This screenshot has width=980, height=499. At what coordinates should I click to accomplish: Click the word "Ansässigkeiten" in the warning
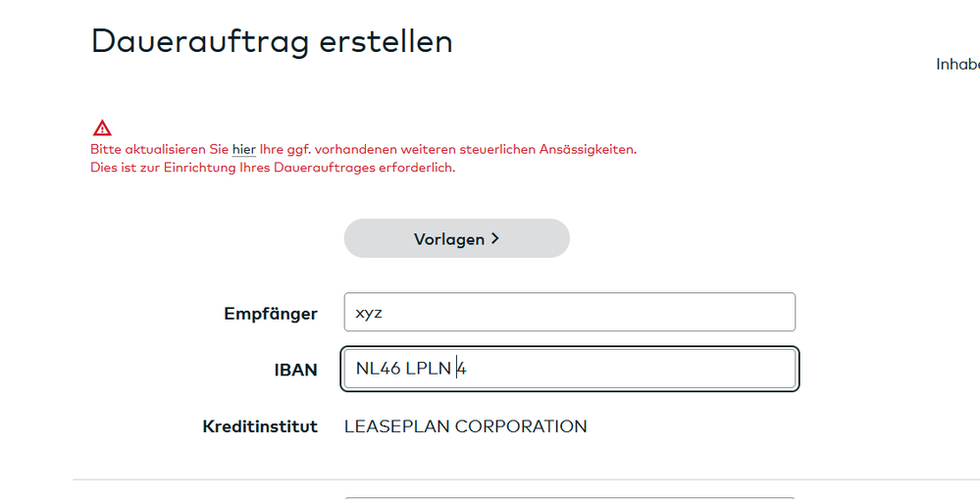pos(587,149)
